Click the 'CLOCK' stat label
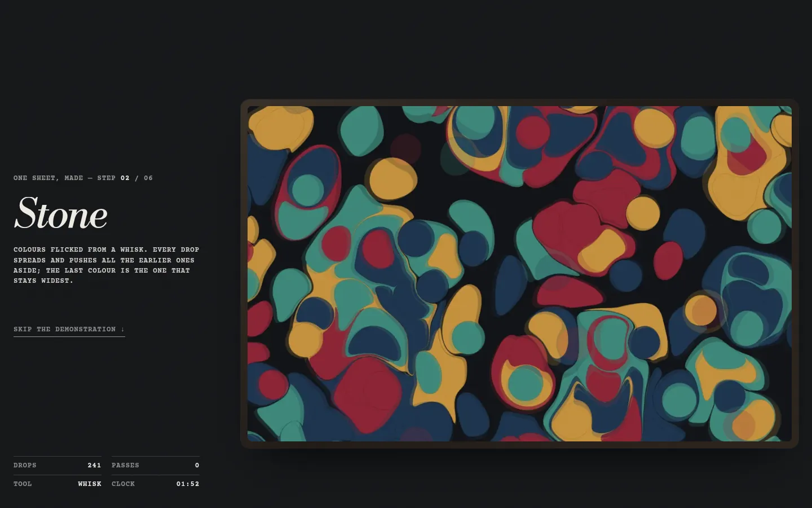Image resolution: width=812 pixels, height=508 pixels. 123,484
